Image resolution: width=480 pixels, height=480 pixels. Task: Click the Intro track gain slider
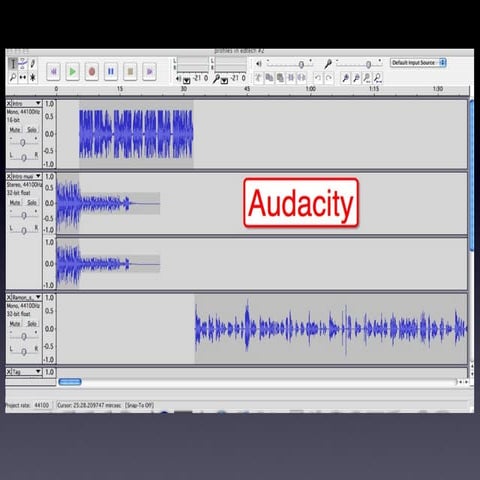pyautogui.click(x=23, y=142)
